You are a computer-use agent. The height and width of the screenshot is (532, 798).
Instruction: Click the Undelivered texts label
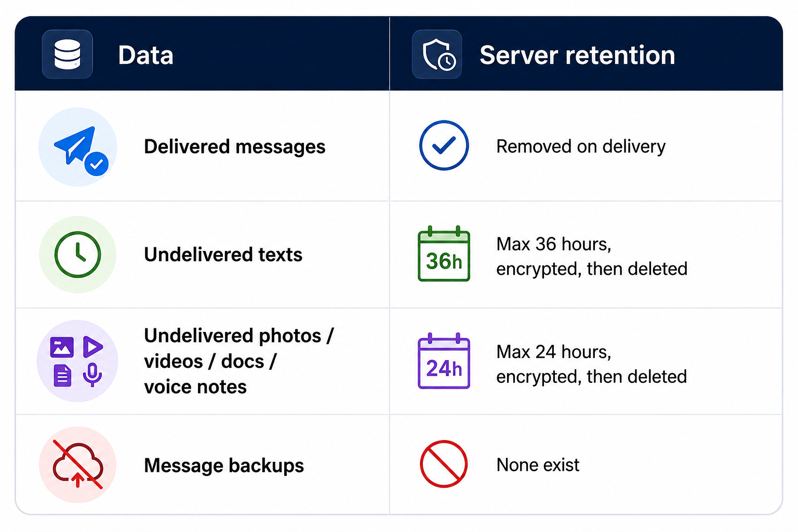click(223, 255)
